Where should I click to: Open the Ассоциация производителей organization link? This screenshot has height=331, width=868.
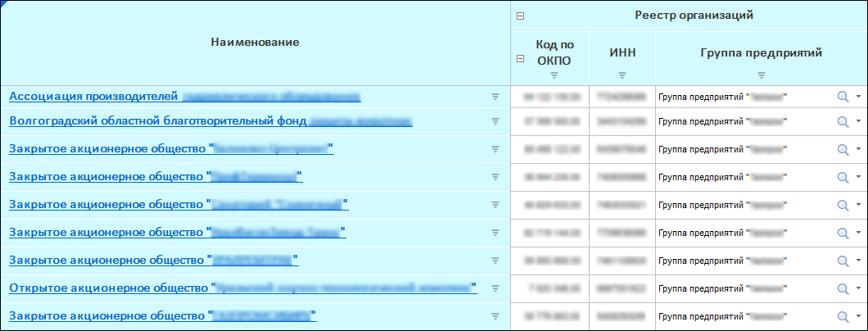click(93, 97)
